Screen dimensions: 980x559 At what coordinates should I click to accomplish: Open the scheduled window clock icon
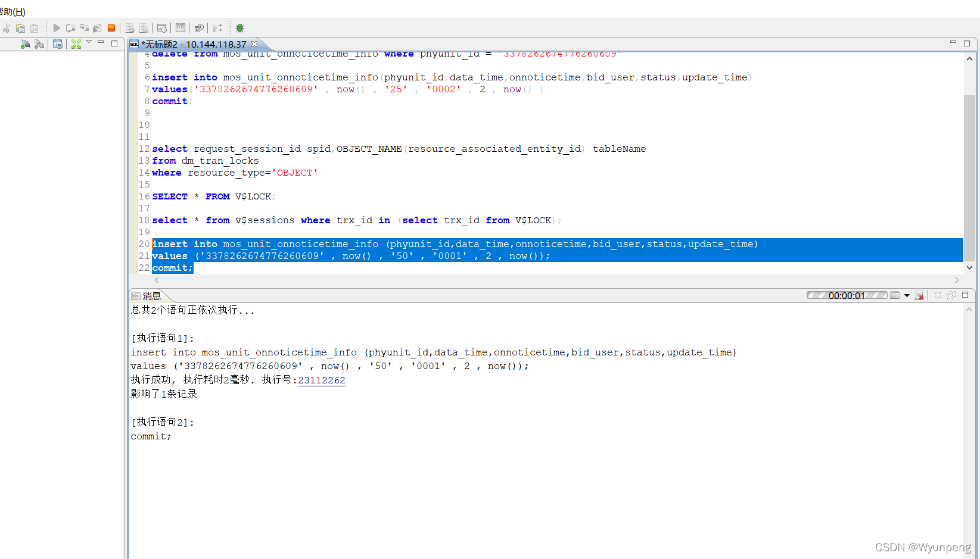[162, 28]
